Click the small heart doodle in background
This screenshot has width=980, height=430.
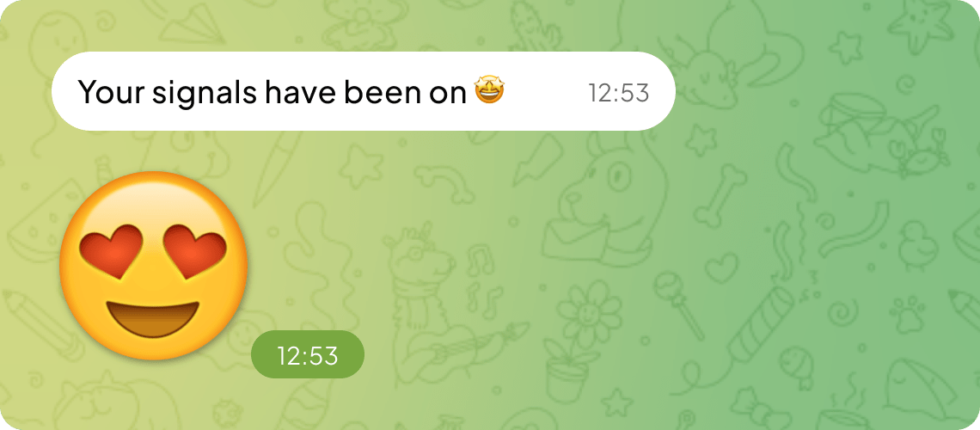click(720, 267)
